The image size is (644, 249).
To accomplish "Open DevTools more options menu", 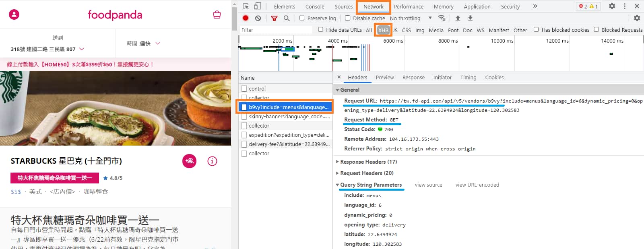I will pos(625,6).
